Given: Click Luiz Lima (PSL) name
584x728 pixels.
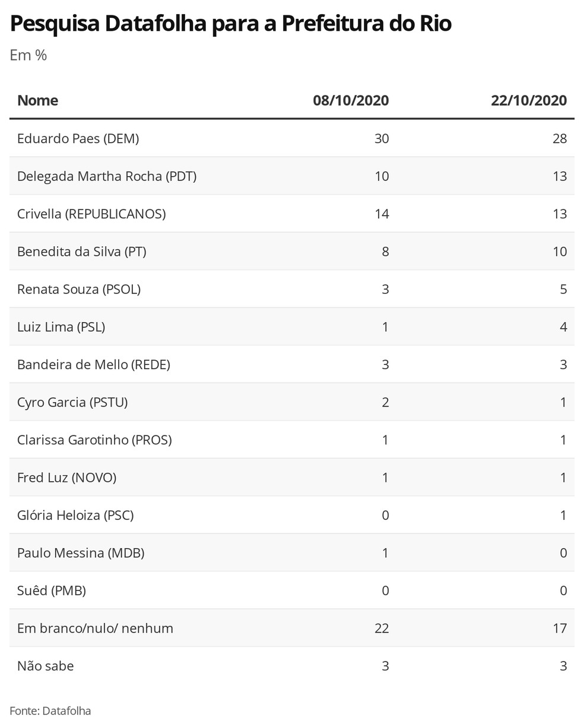Looking at the screenshot, I should 61,327.
